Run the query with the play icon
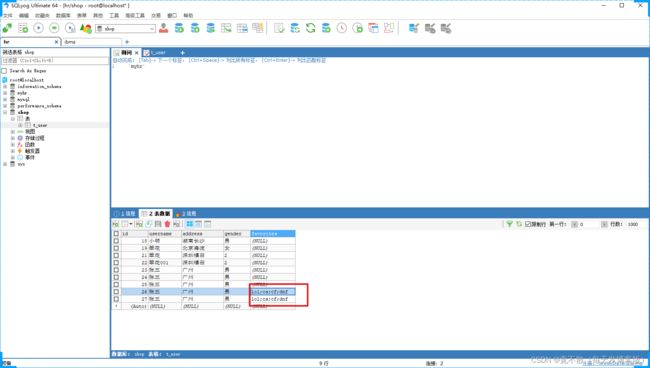 39,28
